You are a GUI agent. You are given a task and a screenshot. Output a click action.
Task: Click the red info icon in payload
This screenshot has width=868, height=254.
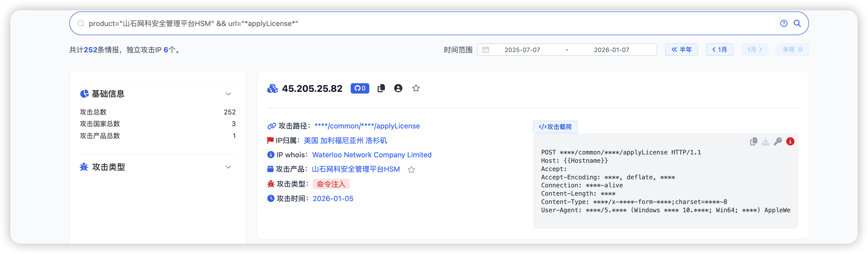[x=790, y=142]
